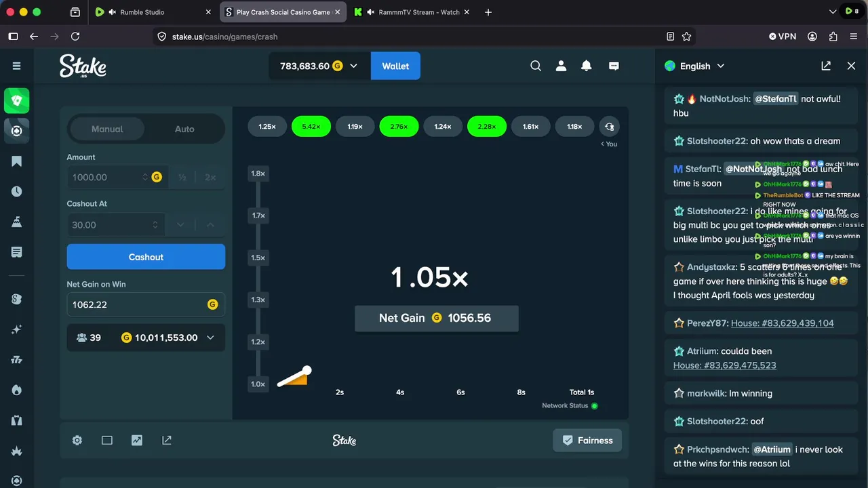Toggle theatre mode rectangle icon
Image resolution: width=868 pixels, height=488 pixels.
coord(107,441)
